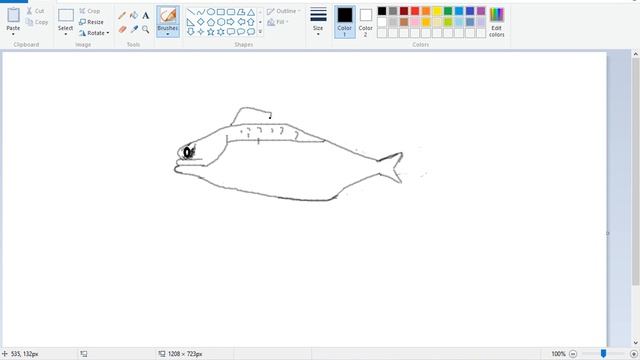640x360 pixels.
Task: Select the Six-point star shape
Action: [x=221, y=31]
